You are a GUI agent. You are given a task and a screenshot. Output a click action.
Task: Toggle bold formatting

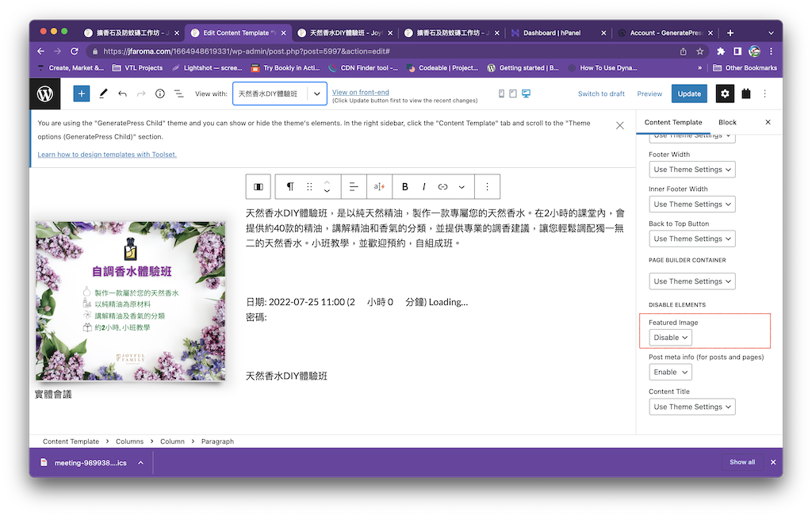pyautogui.click(x=405, y=187)
